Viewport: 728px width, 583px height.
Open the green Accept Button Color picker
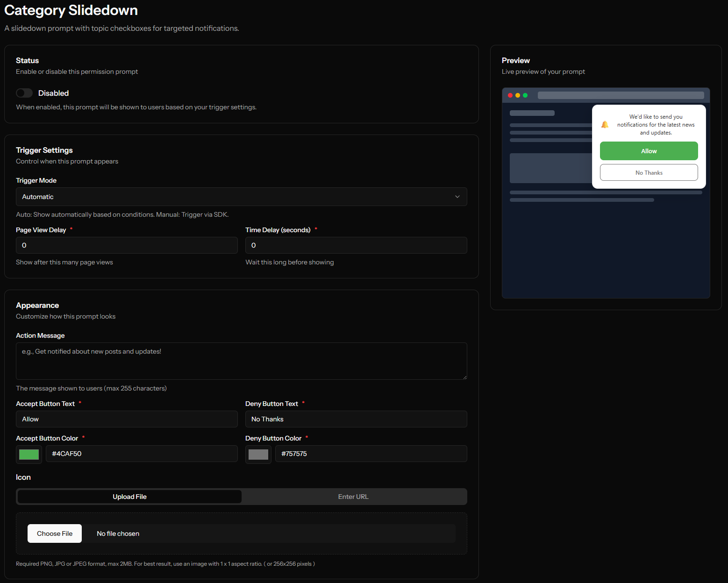tap(29, 454)
